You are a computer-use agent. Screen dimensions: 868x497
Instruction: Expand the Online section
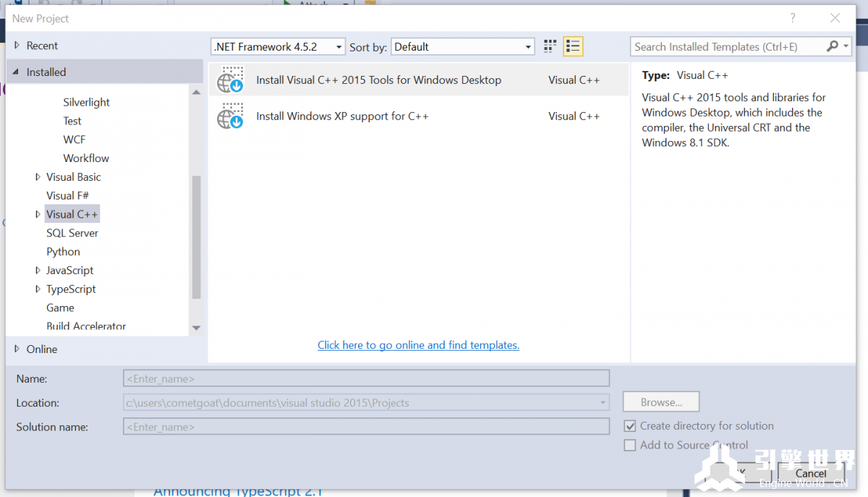point(17,349)
